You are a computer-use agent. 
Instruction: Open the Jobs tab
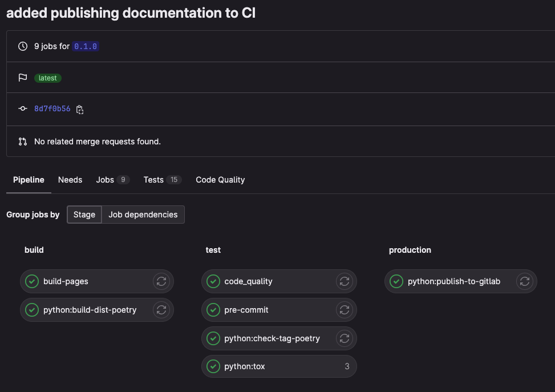click(105, 180)
